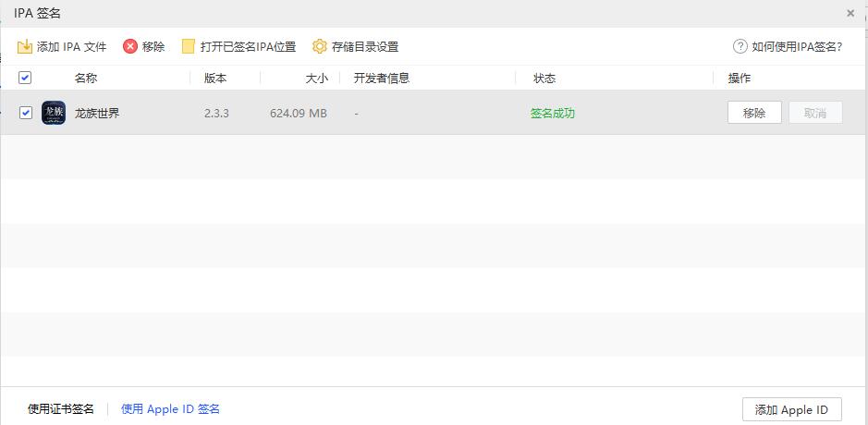Switch to 使用证书签名 tab
The height and width of the screenshot is (425, 868).
click(61, 409)
